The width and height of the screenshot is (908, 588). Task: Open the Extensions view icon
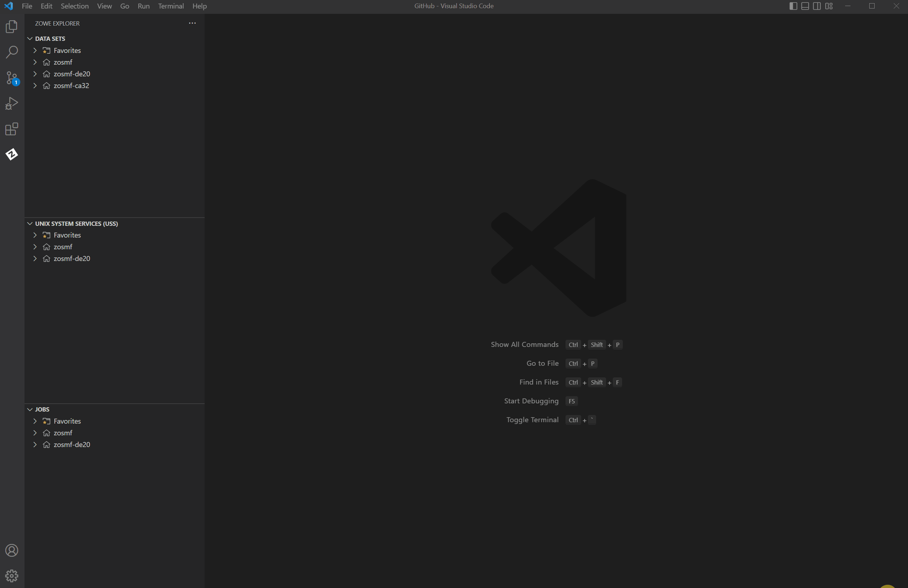click(x=12, y=129)
